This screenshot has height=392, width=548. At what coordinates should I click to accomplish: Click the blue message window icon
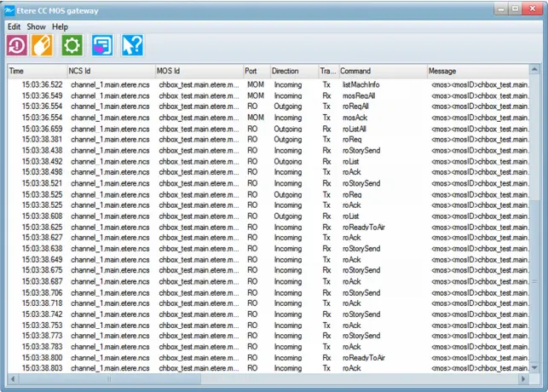(x=102, y=45)
